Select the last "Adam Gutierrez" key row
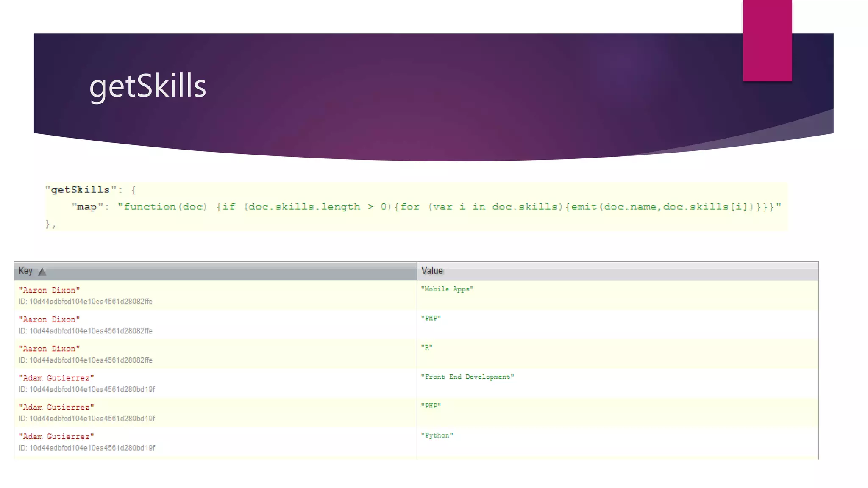The width and height of the screenshot is (868, 488). (x=56, y=436)
